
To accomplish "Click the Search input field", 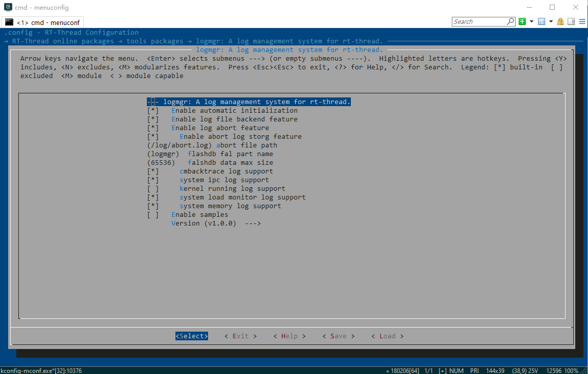I will click(482, 21).
